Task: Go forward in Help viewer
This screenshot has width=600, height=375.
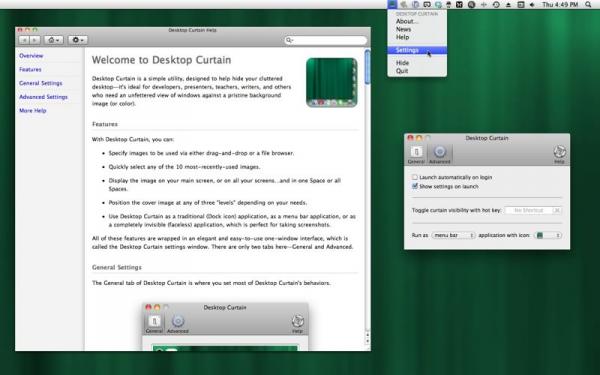Action: 34,40
